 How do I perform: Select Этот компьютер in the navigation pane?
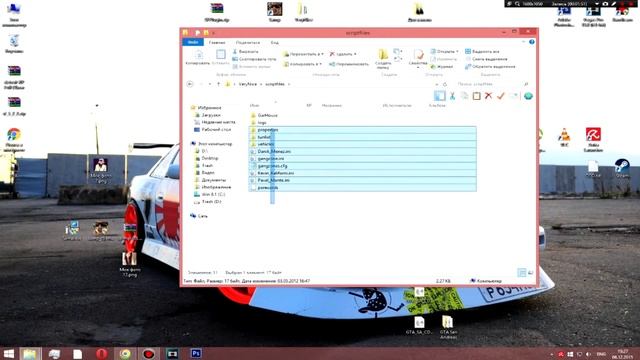pyautogui.click(x=215, y=144)
